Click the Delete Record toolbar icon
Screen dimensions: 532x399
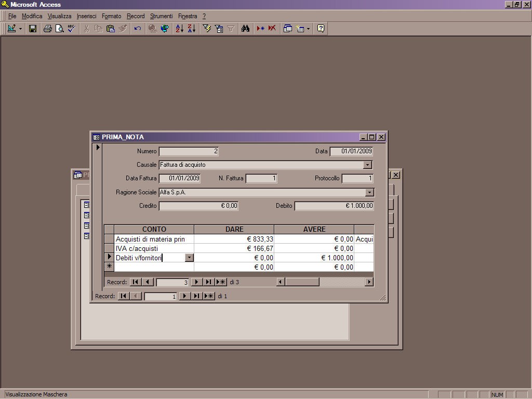pyautogui.click(x=272, y=29)
